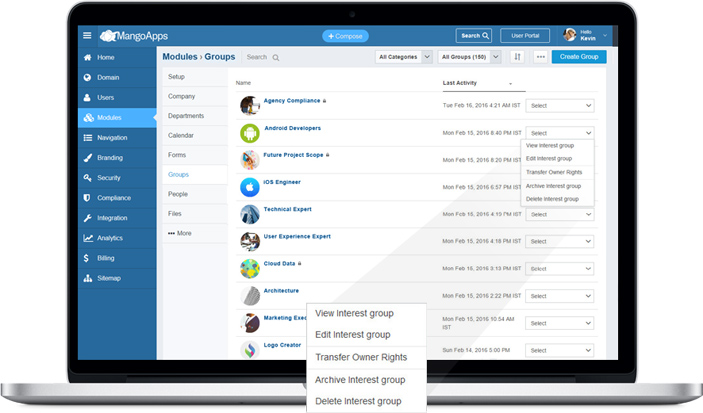Select Company in the modules submenu
Screen dimensions: 703x413
pyautogui.click(x=195, y=96)
